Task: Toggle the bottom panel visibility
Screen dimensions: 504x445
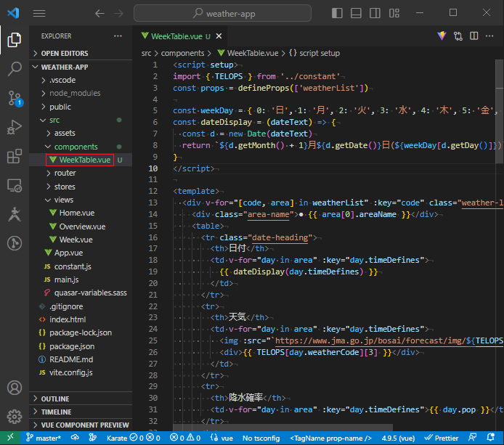Action: point(356,13)
